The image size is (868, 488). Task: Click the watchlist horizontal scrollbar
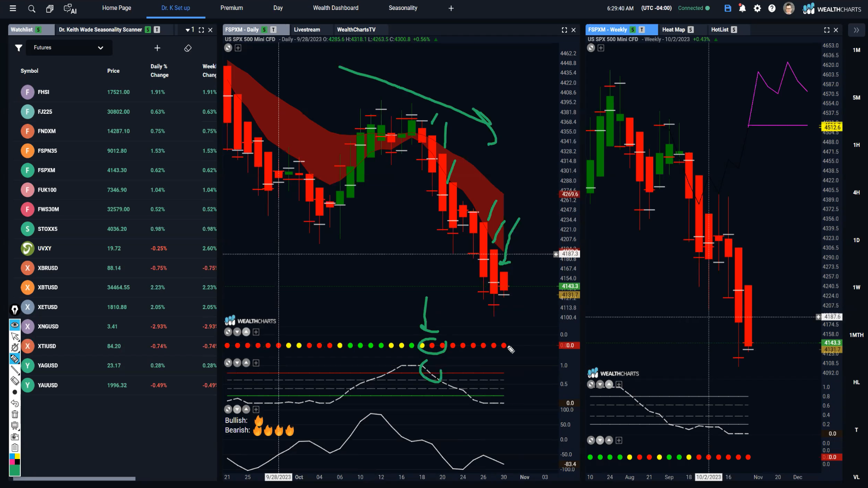pyautogui.click(x=75, y=479)
